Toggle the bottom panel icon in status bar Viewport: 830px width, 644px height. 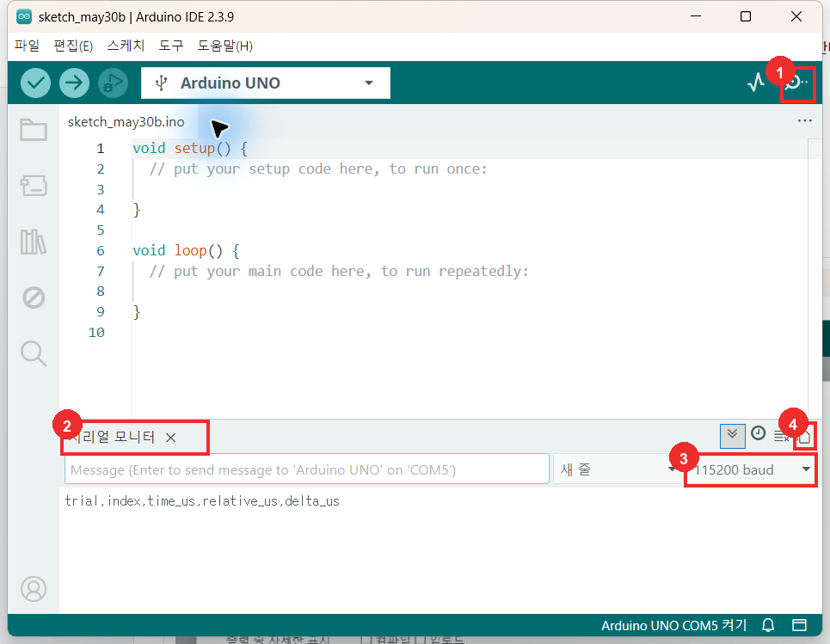click(x=799, y=625)
